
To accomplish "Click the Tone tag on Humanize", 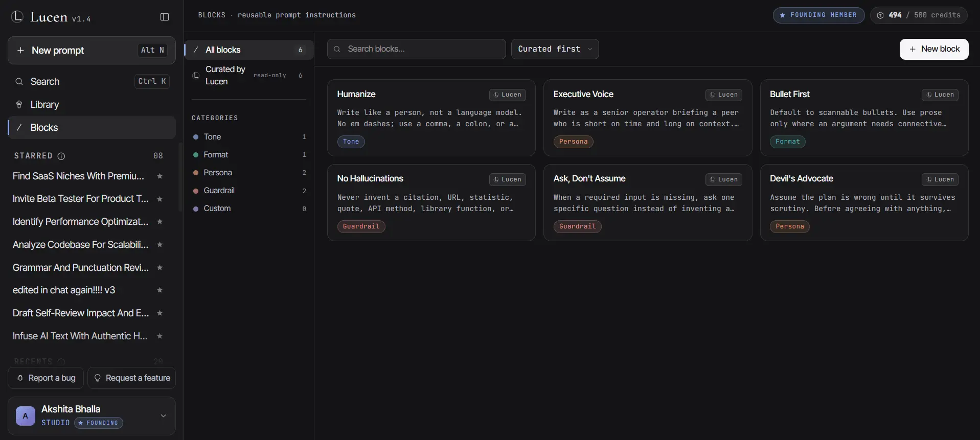I will (351, 142).
